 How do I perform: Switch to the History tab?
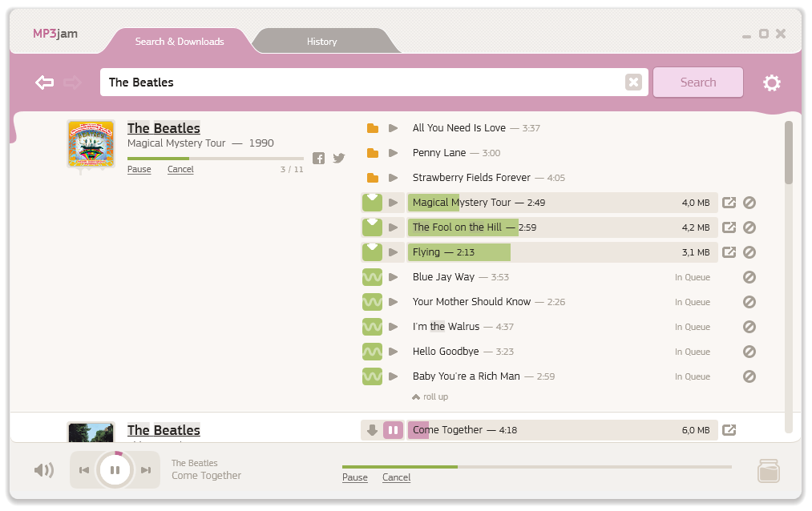(322, 42)
